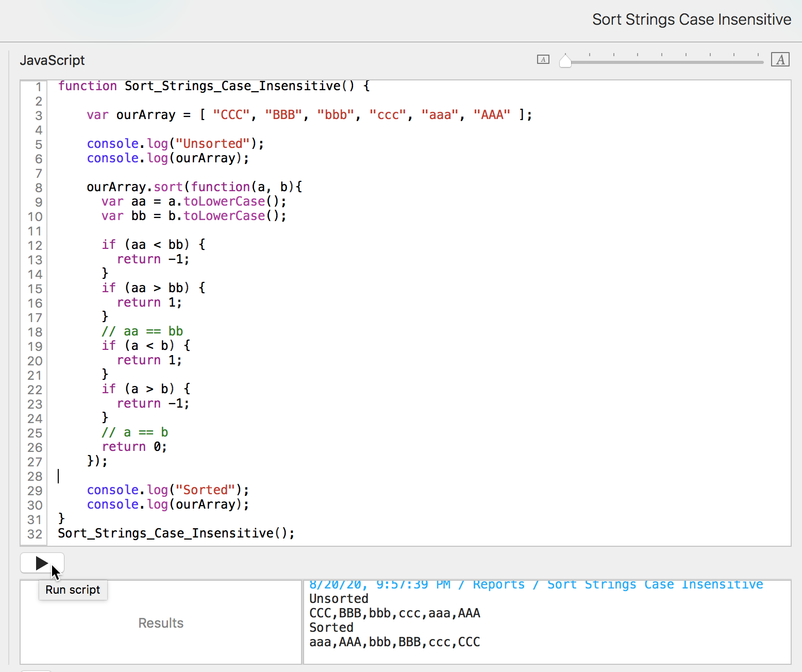Click line number 1 in the gutter
Image resolution: width=802 pixels, height=672 pixels.
pos(38,87)
